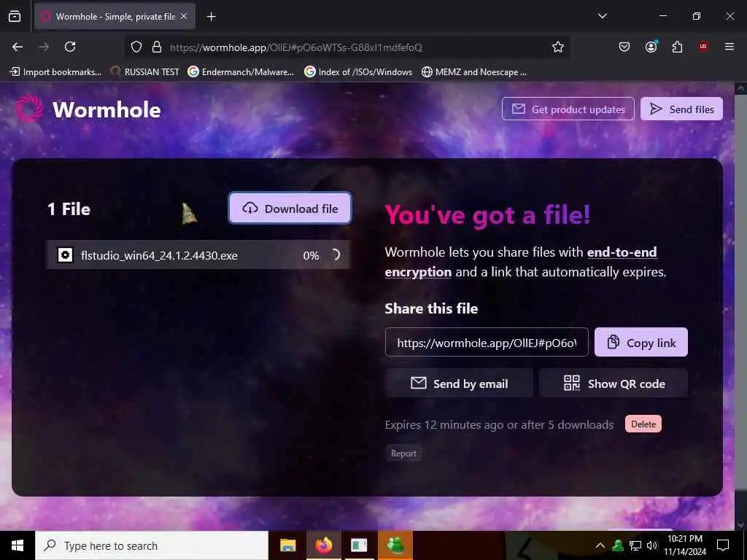The image size is (747, 560).
Task: Click Send by email button
Action: [x=459, y=384]
